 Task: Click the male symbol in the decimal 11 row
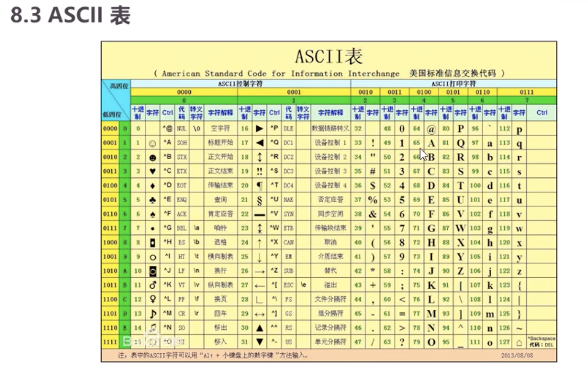(x=153, y=285)
